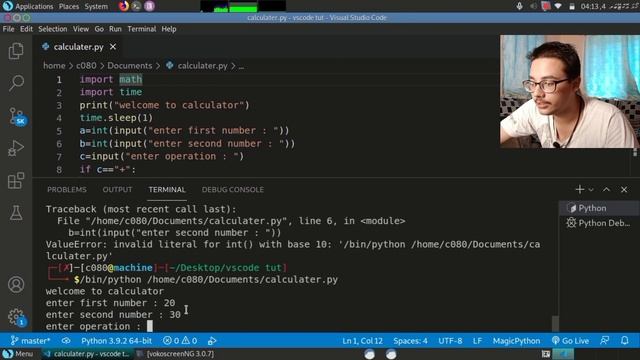Start Go Live server
Viewport: 640px width, 360px height.
click(x=570, y=341)
